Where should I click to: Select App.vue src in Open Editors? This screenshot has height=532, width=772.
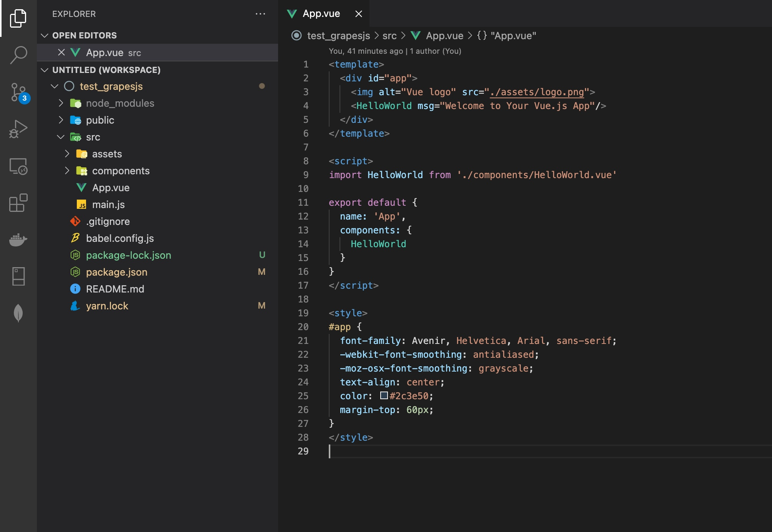tap(157, 53)
